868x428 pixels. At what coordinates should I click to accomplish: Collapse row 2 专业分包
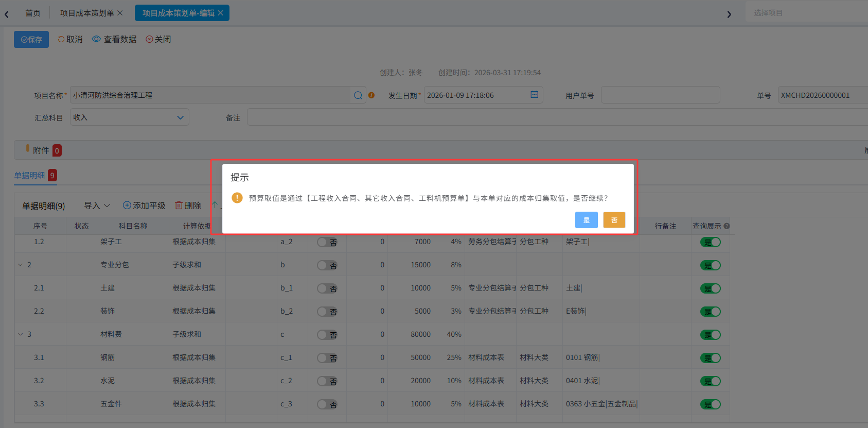coord(21,265)
